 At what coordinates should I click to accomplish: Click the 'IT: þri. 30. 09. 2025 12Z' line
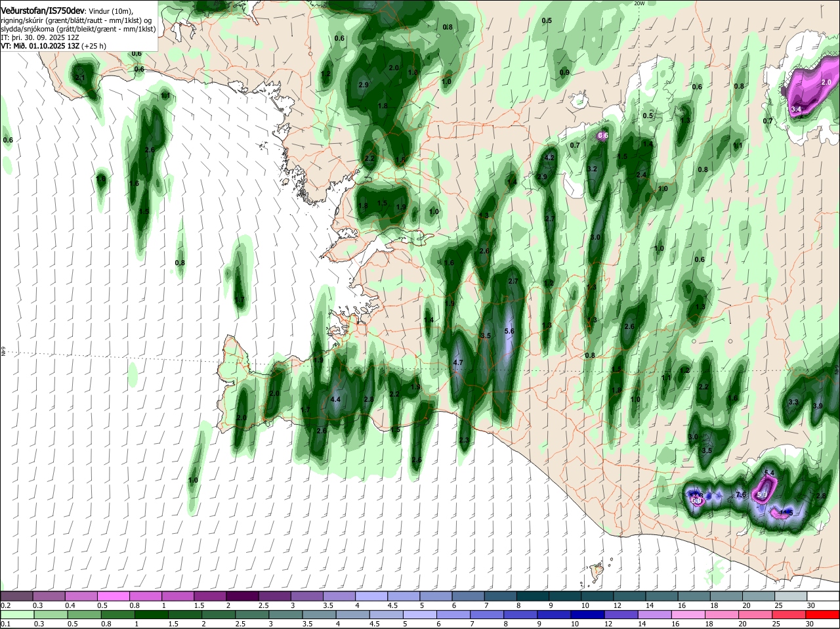tap(40, 37)
